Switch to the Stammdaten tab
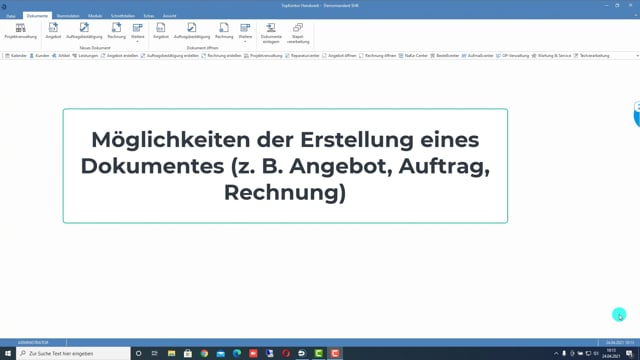640x360 pixels. pyautogui.click(x=68, y=16)
